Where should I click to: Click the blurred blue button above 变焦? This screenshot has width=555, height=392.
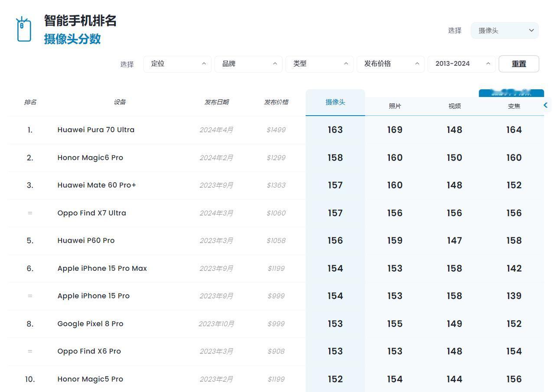coord(511,93)
